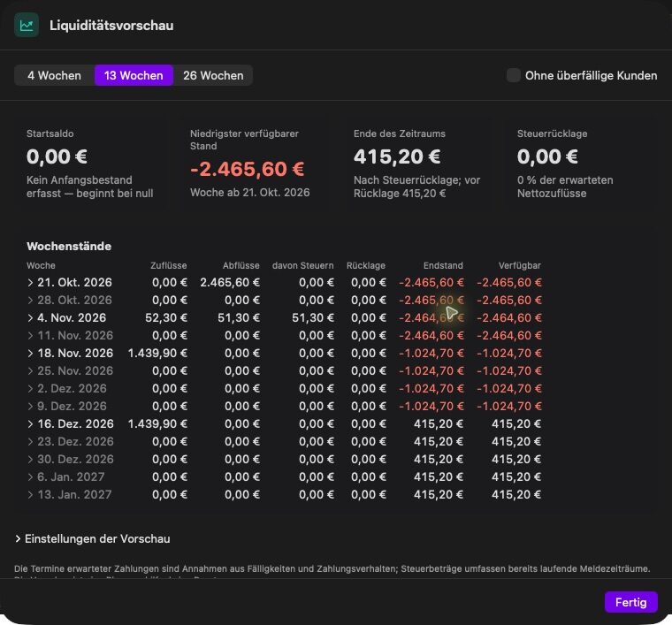This screenshot has width=672, height=625.
Task: Click the lowest balance -2.465,60 € figure
Action: click(x=248, y=169)
